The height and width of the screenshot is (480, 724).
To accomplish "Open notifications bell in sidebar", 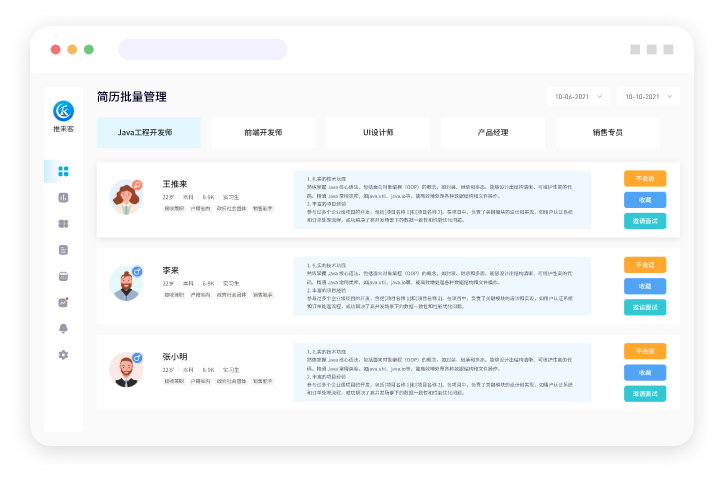I will 63,329.
